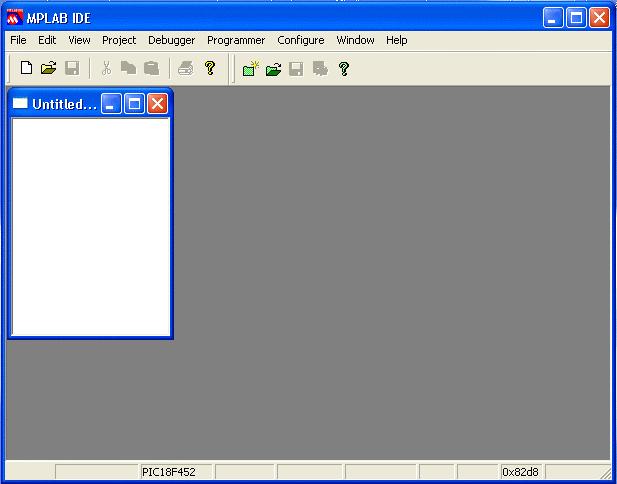
Task: Click the Untitled window's document icon
Action: point(20,103)
